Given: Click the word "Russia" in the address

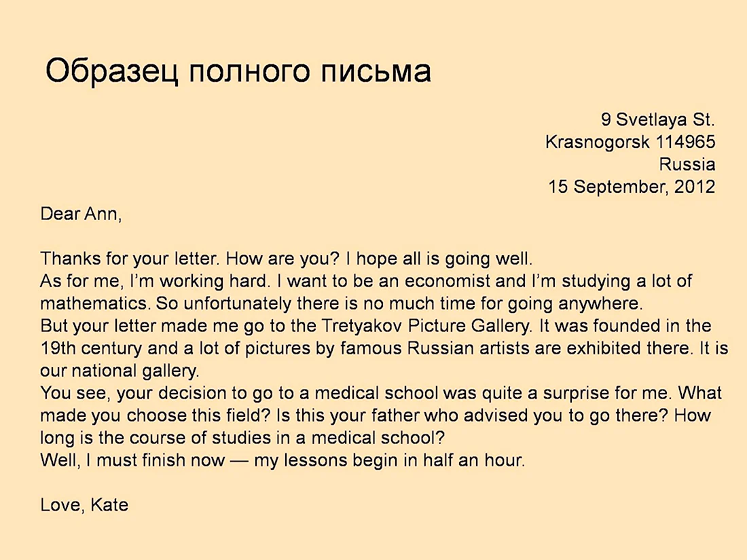Looking at the screenshot, I should tap(687, 164).
